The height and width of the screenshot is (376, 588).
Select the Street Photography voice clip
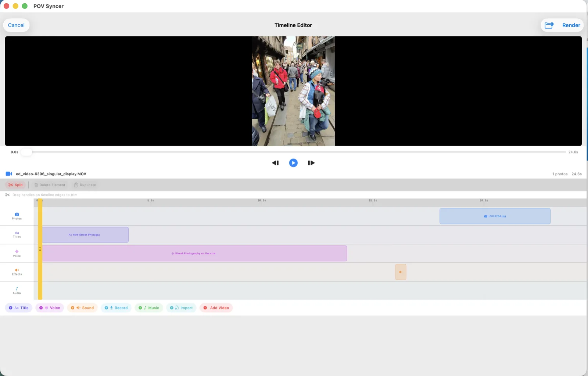[x=194, y=253]
